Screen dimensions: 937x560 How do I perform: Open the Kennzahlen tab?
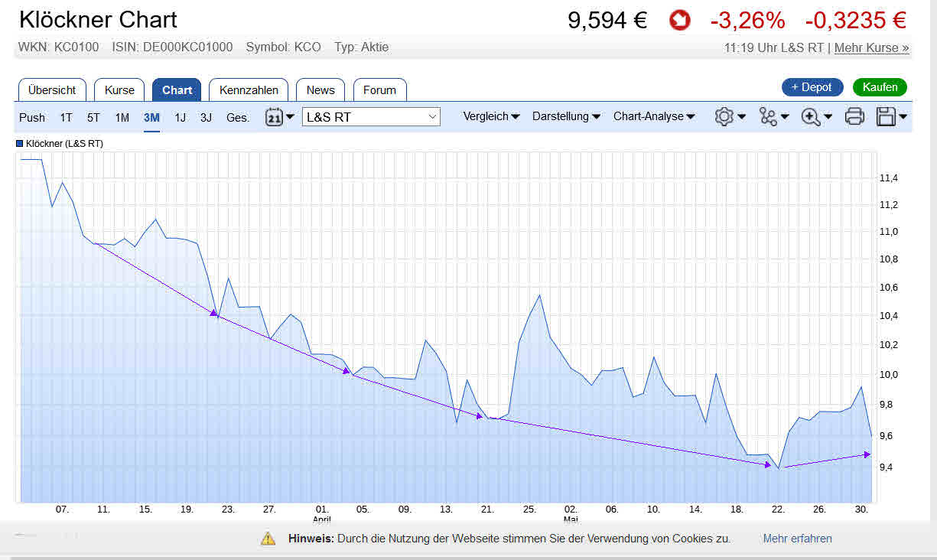pos(249,90)
